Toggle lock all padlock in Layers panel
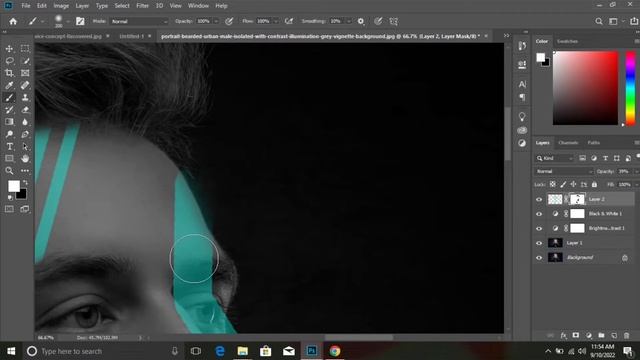 (x=594, y=184)
